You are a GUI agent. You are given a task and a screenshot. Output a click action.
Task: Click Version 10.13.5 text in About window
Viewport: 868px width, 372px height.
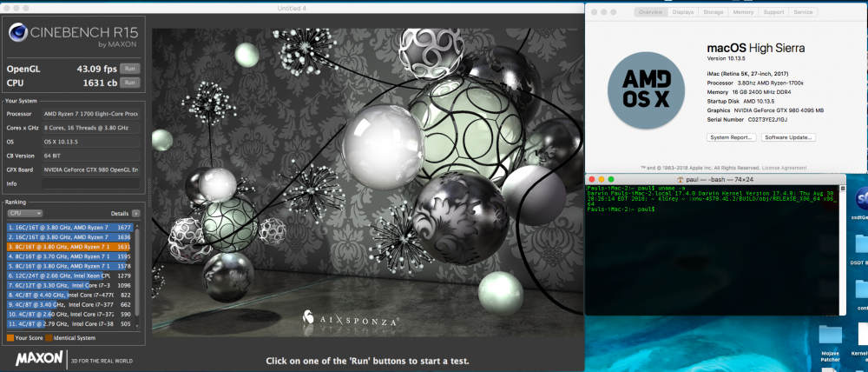pyautogui.click(x=725, y=59)
